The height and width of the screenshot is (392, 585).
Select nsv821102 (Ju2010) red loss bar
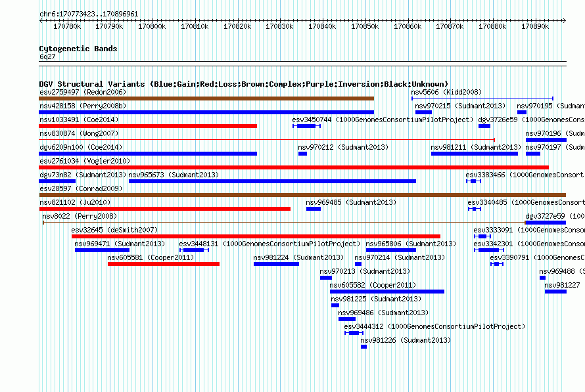tap(164, 209)
